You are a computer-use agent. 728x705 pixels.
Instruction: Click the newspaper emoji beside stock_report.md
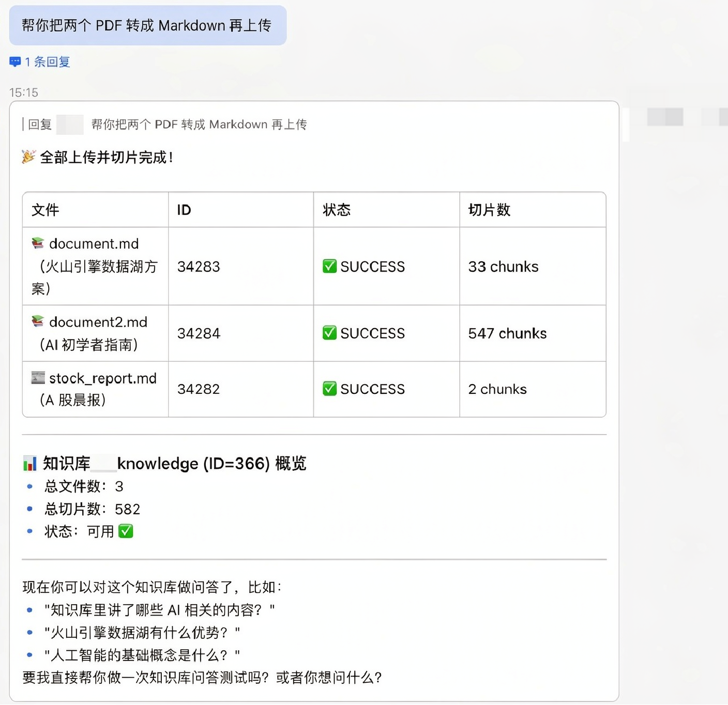coord(38,378)
